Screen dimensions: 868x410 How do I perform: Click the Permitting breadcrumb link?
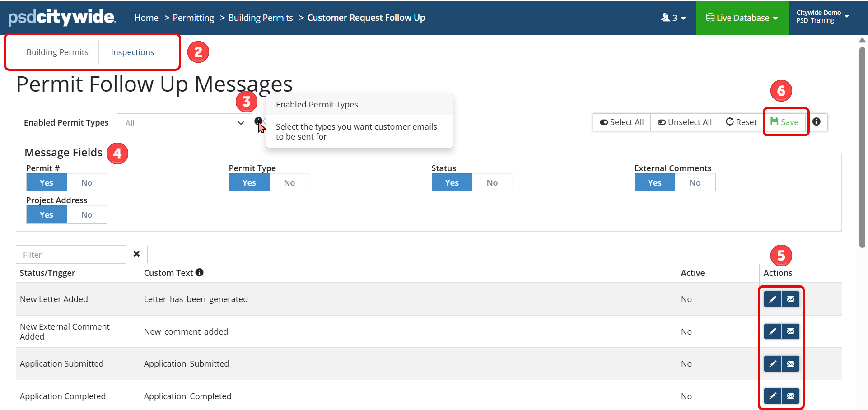click(193, 18)
